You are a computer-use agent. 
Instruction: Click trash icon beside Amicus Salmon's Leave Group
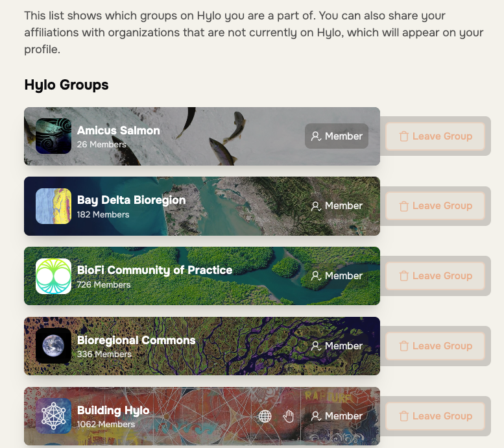[403, 136]
